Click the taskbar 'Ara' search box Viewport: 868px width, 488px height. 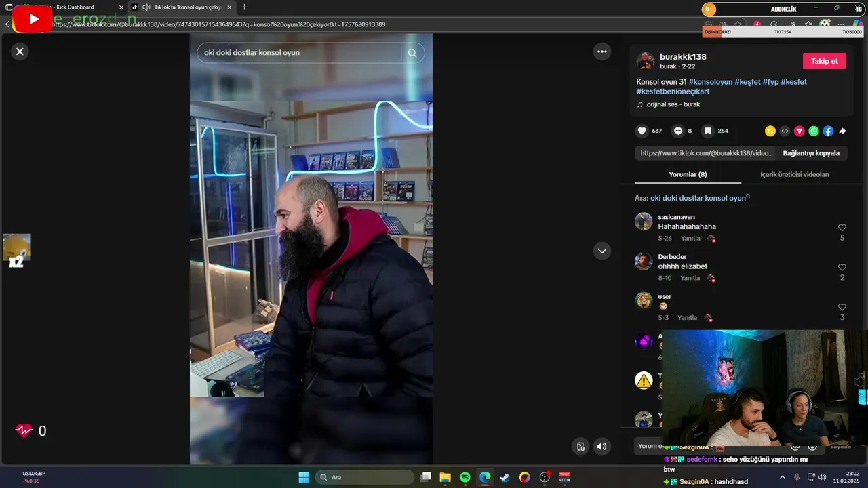click(366, 477)
